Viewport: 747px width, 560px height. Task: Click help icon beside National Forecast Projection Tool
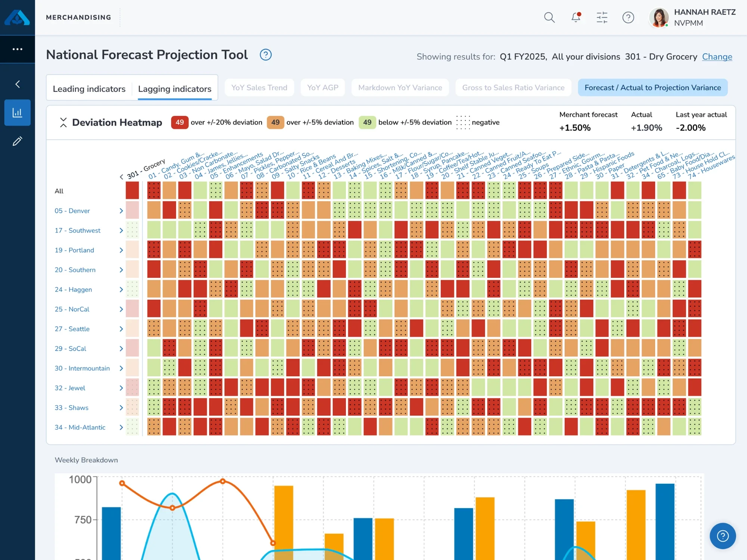(266, 55)
